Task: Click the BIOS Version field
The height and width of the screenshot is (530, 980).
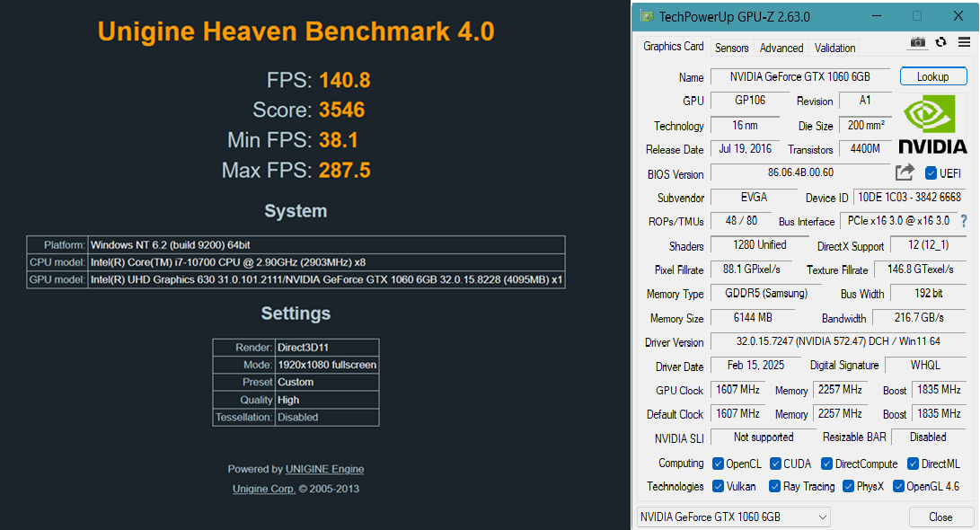Action: (800, 172)
